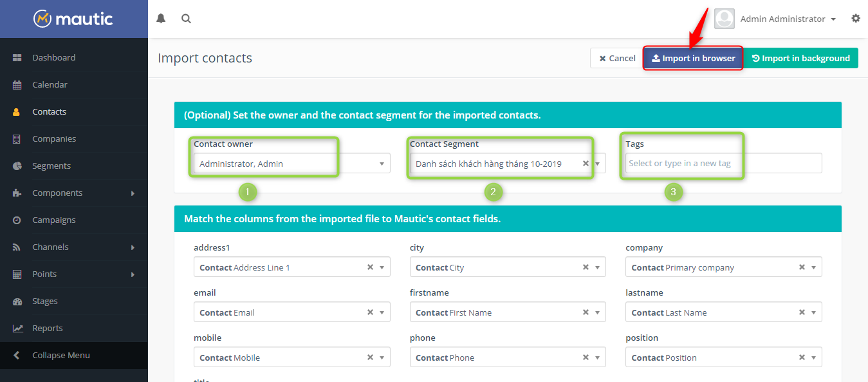The width and height of the screenshot is (868, 382).
Task: Go to Segments in the sidebar
Action: [x=52, y=166]
